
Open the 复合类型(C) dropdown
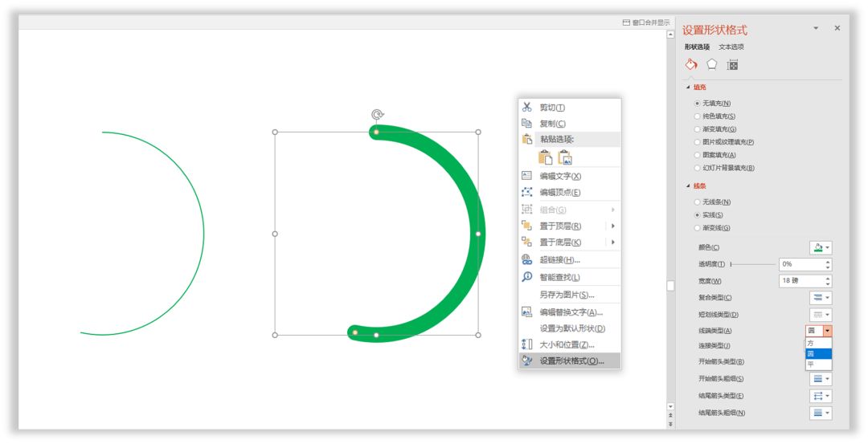click(x=821, y=298)
